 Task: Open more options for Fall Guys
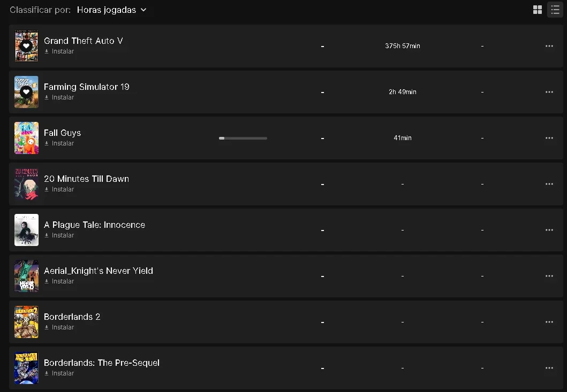click(x=549, y=138)
